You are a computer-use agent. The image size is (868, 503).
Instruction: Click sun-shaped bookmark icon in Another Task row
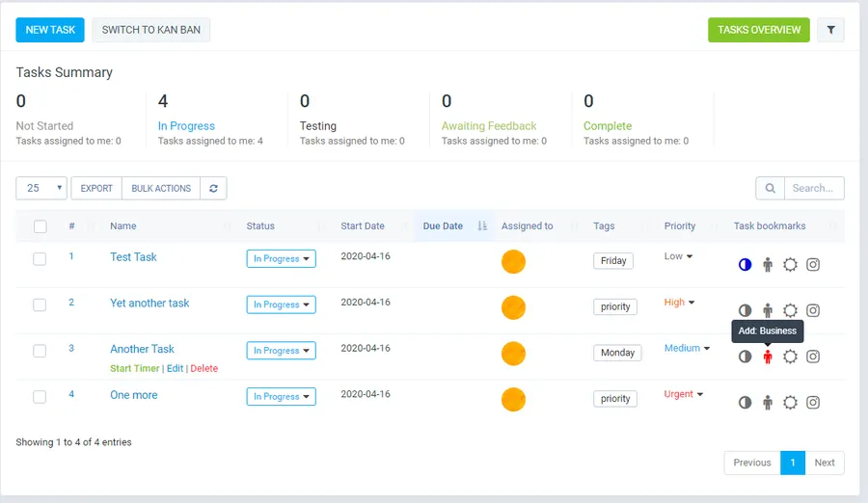pos(790,357)
